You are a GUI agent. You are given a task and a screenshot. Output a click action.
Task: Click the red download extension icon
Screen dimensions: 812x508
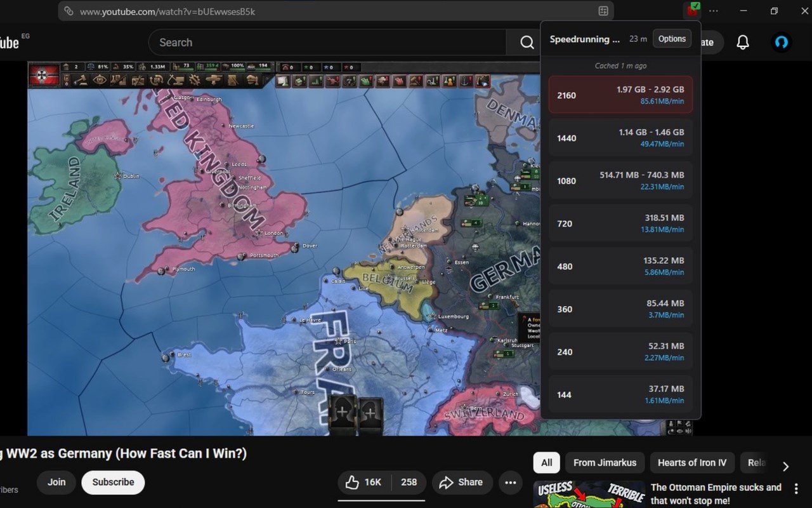tap(692, 11)
